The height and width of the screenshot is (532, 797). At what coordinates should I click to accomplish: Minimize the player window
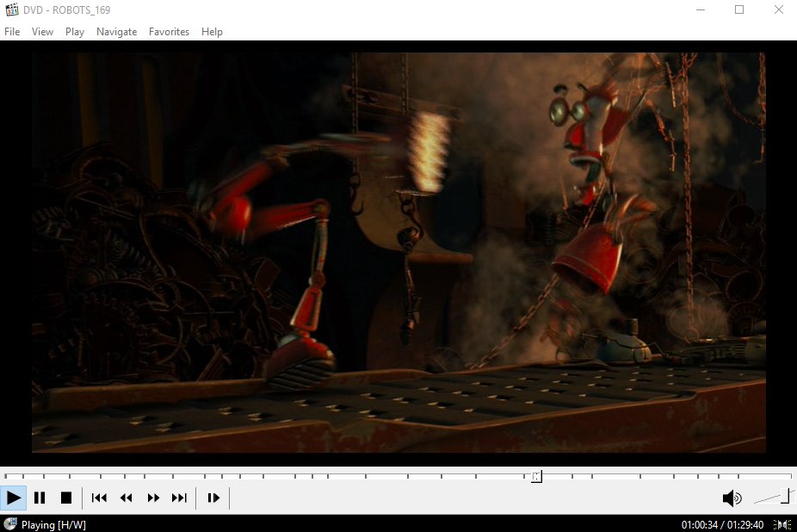tap(701, 9)
